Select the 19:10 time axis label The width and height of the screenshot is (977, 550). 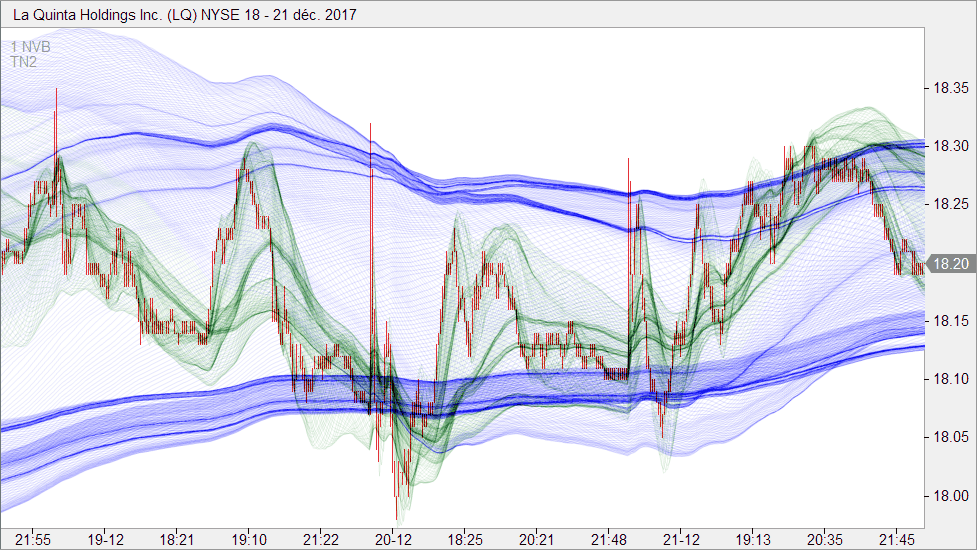pyautogui.click(x=249, y=539)
